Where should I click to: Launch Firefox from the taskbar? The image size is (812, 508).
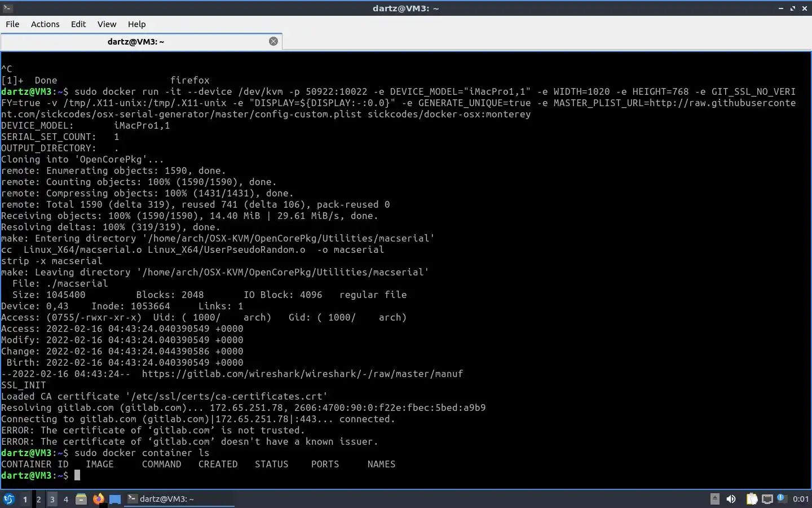[x=98, y=499]
